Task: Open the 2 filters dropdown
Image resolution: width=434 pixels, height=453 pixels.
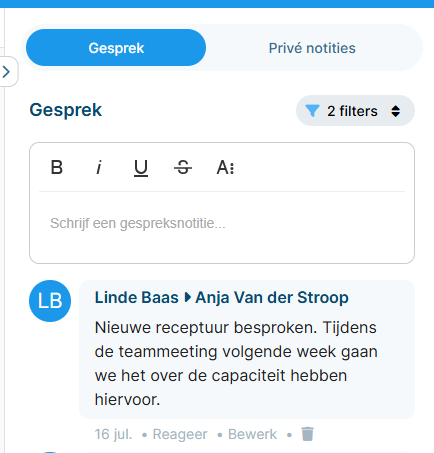Action: 355,111
